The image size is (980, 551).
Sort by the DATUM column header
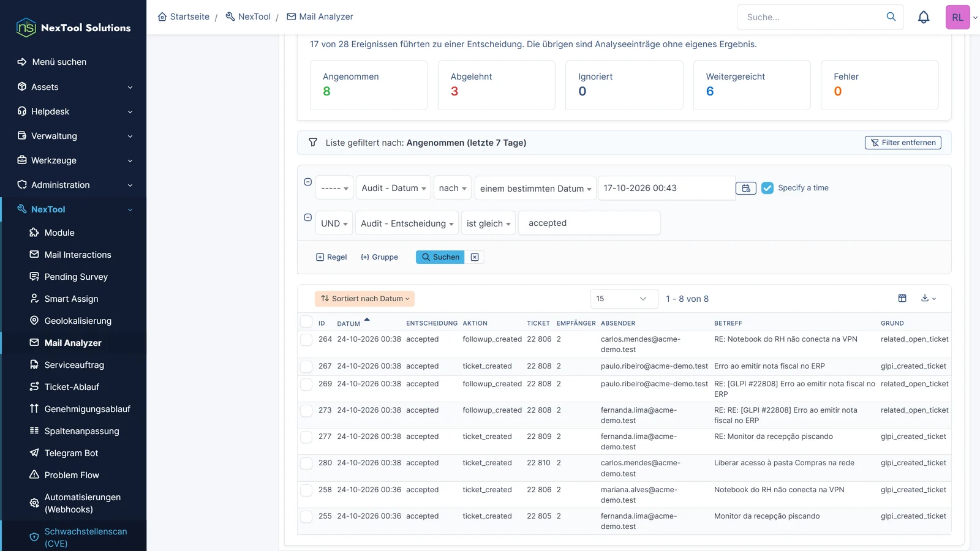tap(349, 323)
